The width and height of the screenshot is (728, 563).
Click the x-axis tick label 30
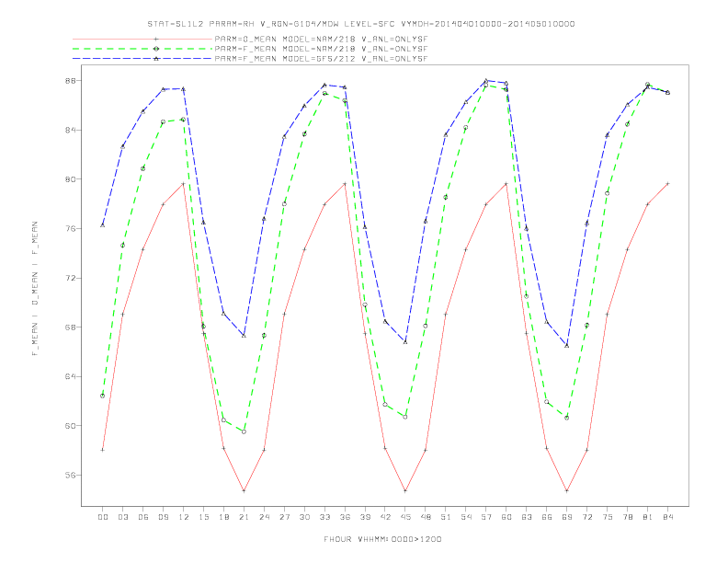click(x=304, y=517)
